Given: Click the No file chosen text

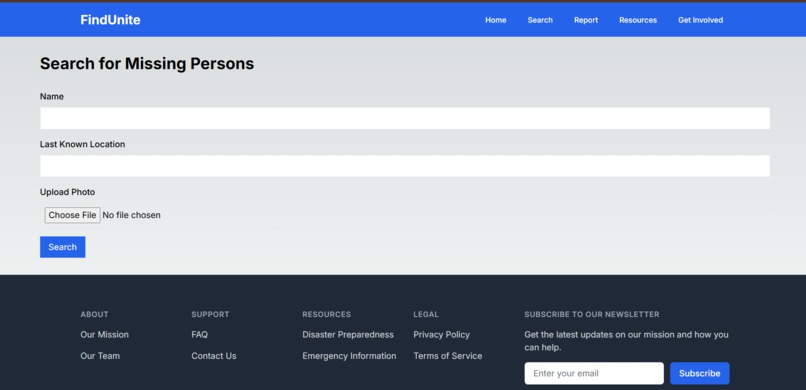Looking at the screenshot, I should point(132,215).
